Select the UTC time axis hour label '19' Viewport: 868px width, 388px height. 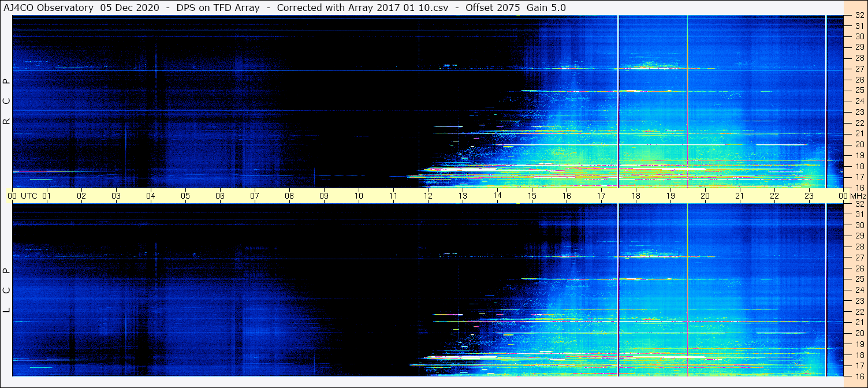(x=670, y=196)
